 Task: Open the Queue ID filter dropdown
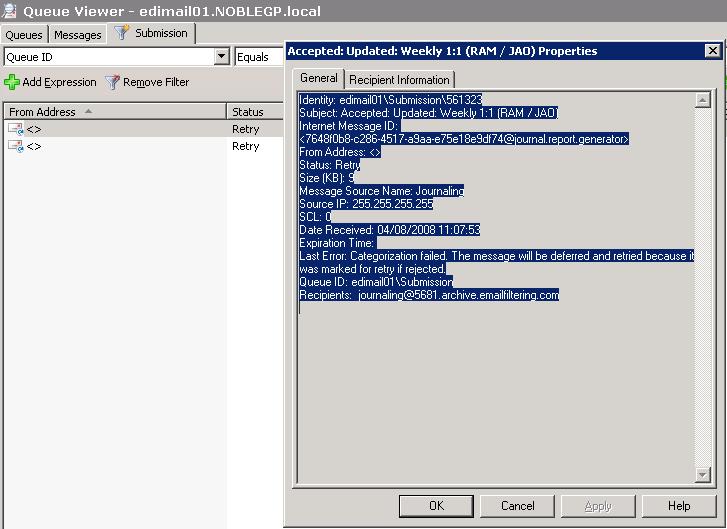222,57
